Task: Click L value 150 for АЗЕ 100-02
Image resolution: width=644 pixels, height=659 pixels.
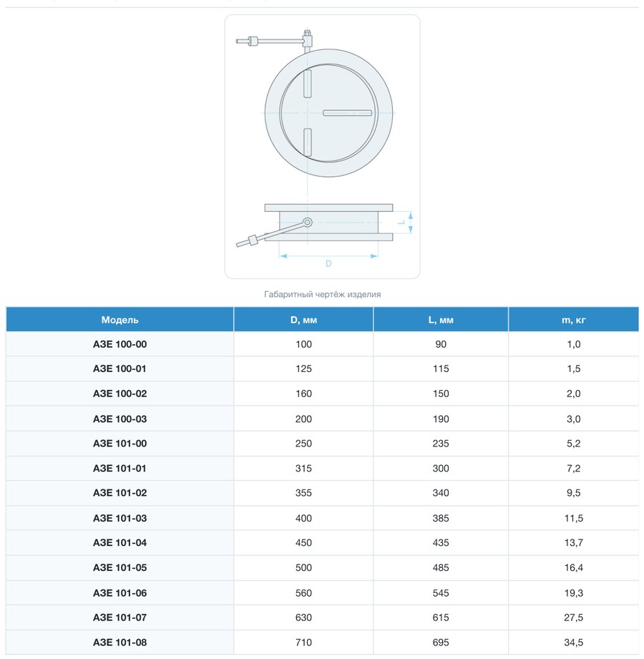Action: point(441,394)
